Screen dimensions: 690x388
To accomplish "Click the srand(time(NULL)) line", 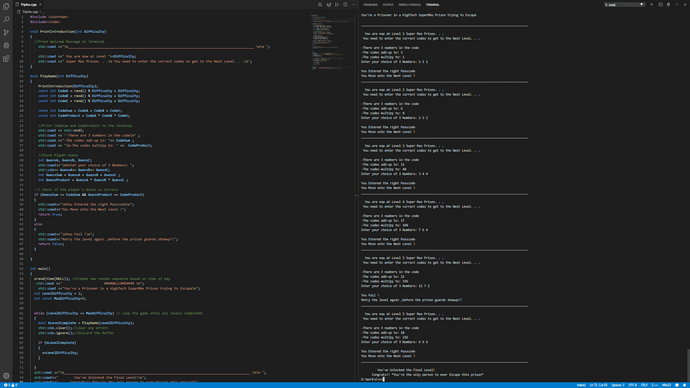I will click(x=102, y=278).
